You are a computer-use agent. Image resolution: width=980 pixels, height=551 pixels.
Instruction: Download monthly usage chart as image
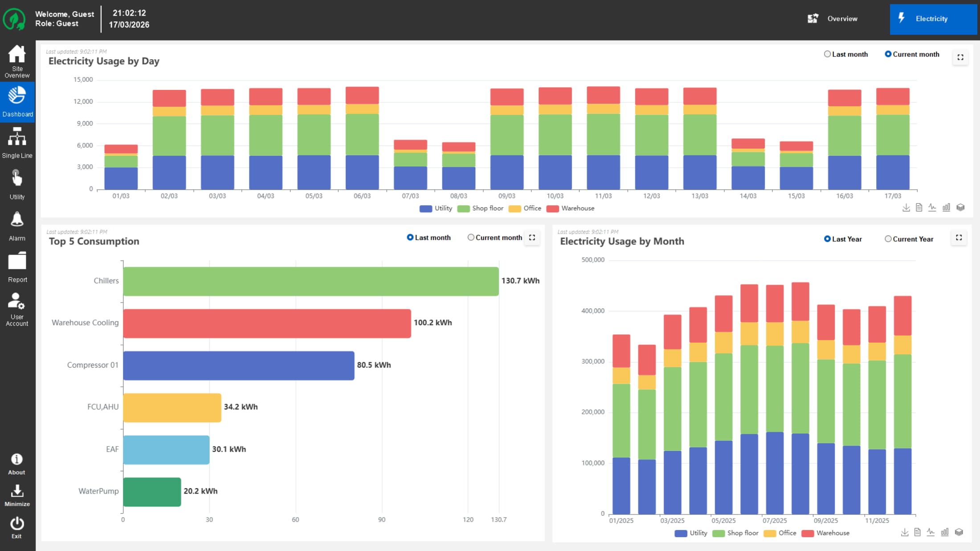coord(905,532)
